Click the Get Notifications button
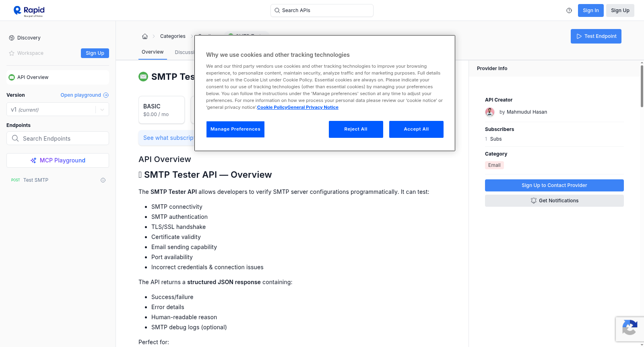 coord(554,201)
